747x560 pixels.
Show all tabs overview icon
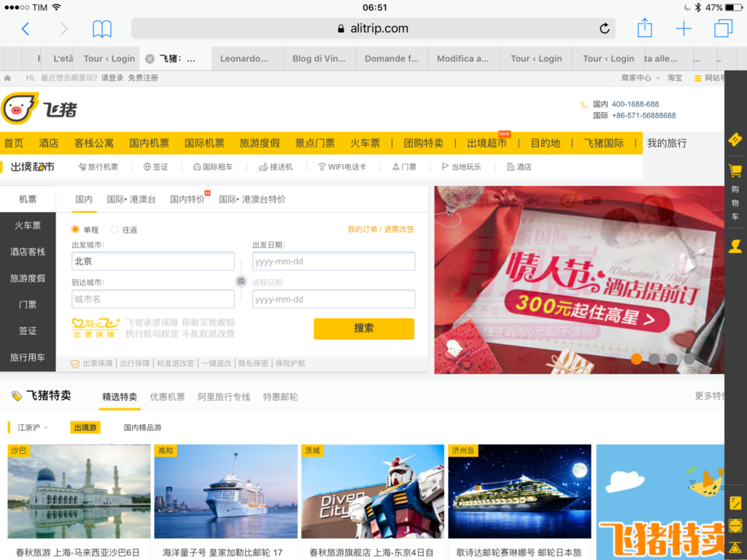coord(723,29)
